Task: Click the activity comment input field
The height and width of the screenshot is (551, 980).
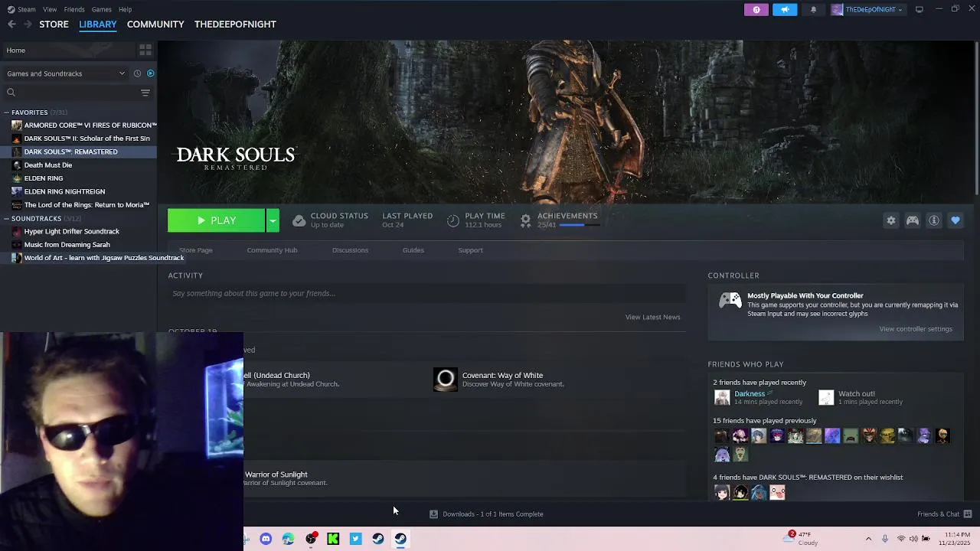Action: [x=426, y=293]
